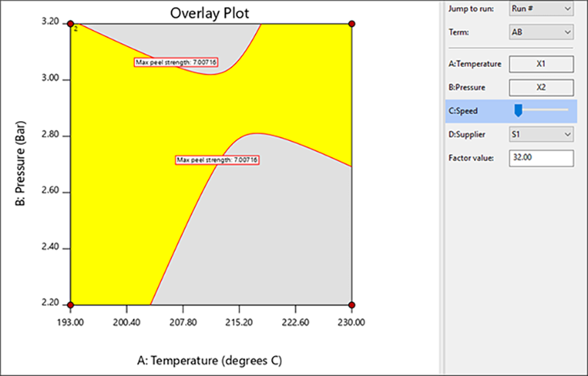Click the C:Speed slider handle
The image size is (588, 376).
pos(518,110)
